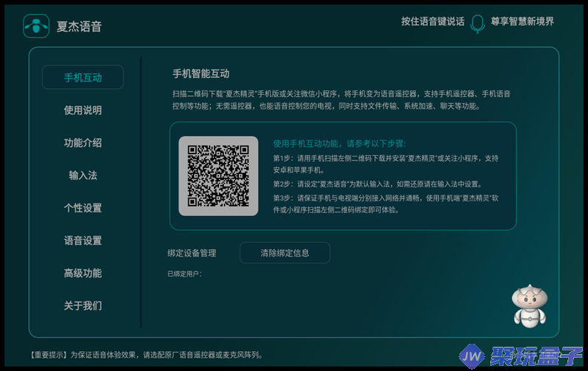Click the 扫描二维码下载 description paragraph
588x371 pixels.
342,100
